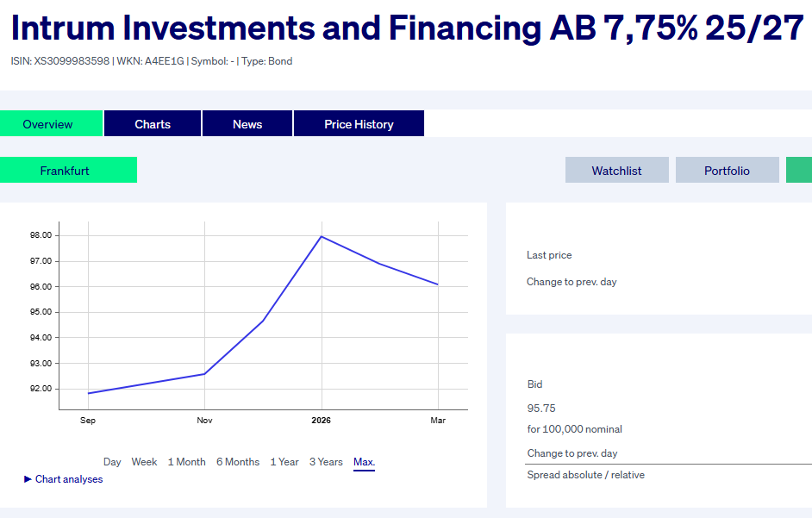This screenshot has width=812, height=518.
Task: Switch to the Charts tab
Action: [153, 124]
